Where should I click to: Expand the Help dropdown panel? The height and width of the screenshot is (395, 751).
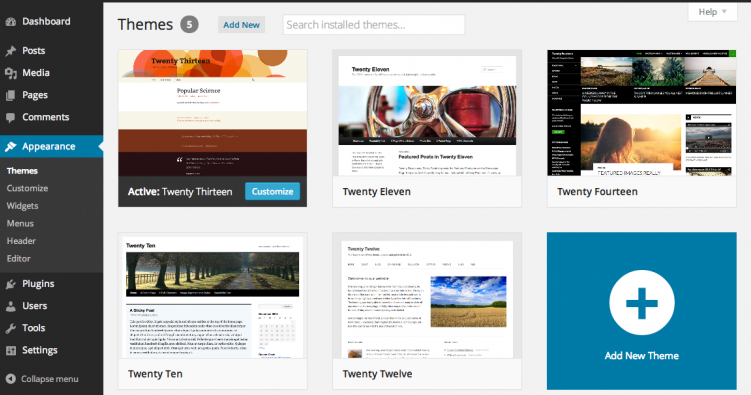tap(713, 12)
